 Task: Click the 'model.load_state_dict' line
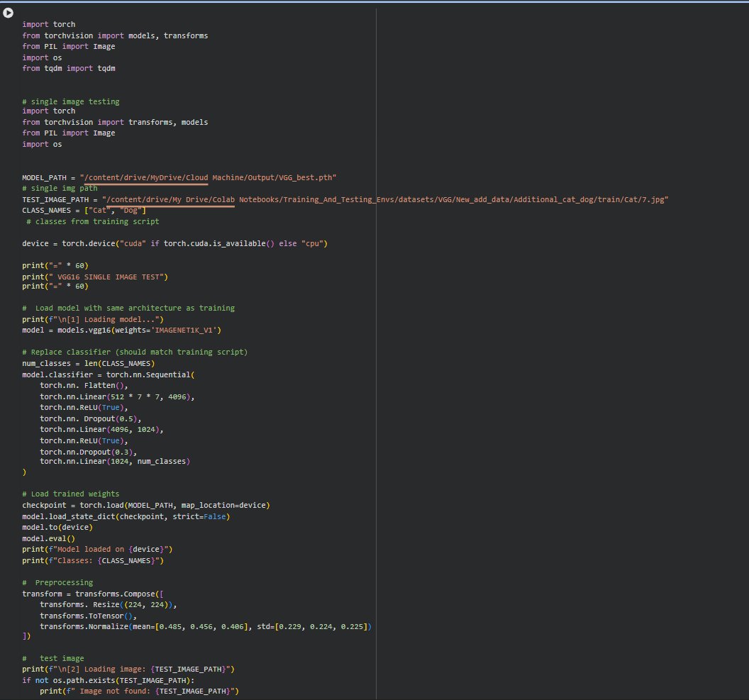[x=126, y=516]
